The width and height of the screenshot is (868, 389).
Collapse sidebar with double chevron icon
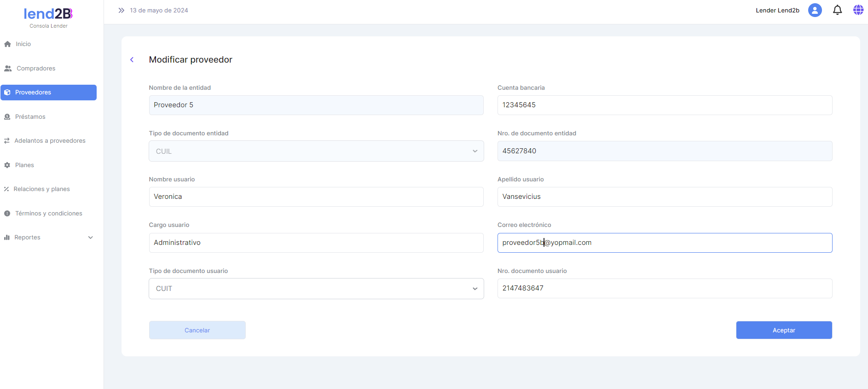121,10
